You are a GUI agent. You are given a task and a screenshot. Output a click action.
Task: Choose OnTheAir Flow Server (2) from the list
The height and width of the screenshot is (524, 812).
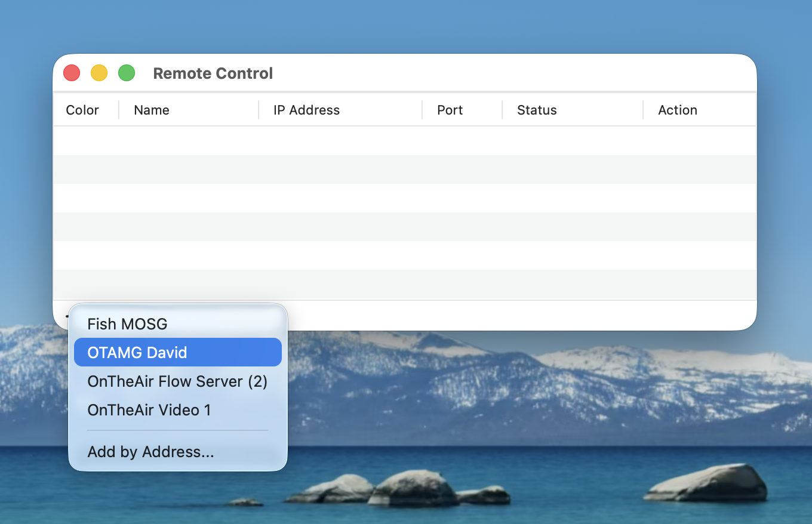click(x=177, y=381)
